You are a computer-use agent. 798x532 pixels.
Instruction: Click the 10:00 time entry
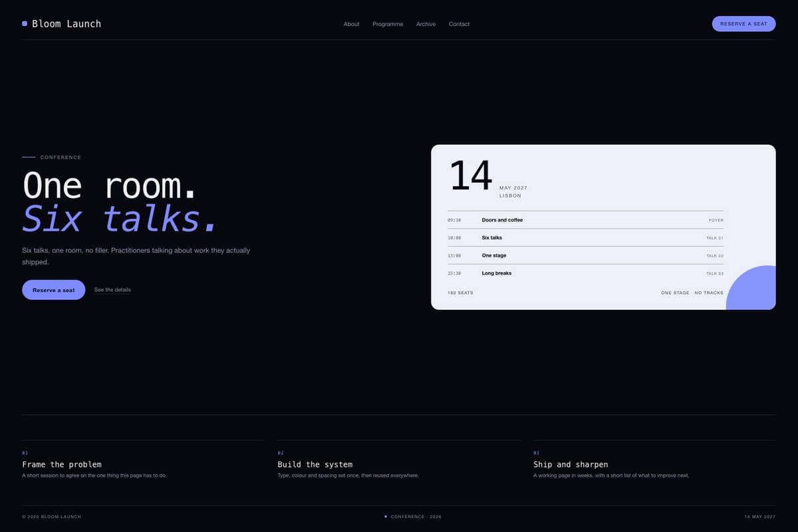[454, 238]
